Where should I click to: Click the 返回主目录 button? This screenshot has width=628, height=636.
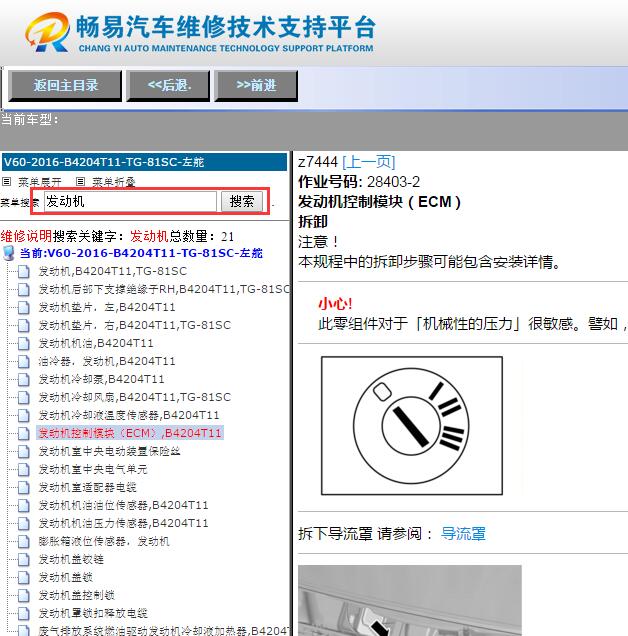coord(65,86)
